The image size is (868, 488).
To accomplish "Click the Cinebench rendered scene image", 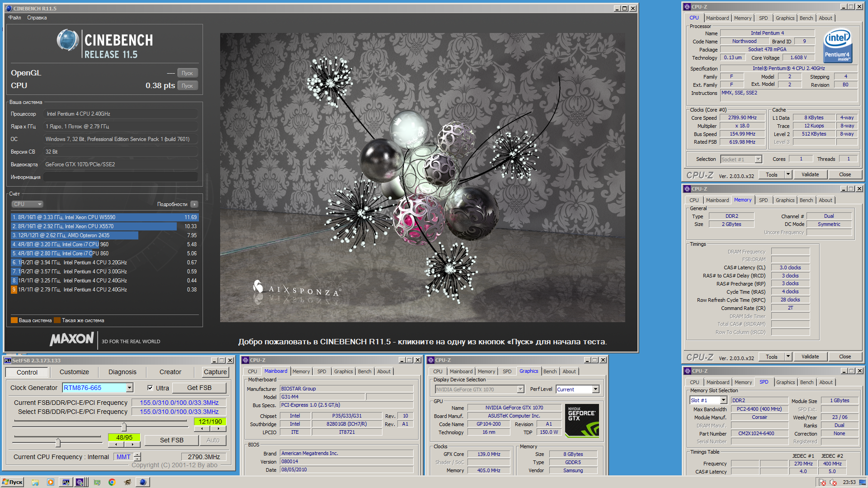I will pyautogui.click(x=422, y=177).
